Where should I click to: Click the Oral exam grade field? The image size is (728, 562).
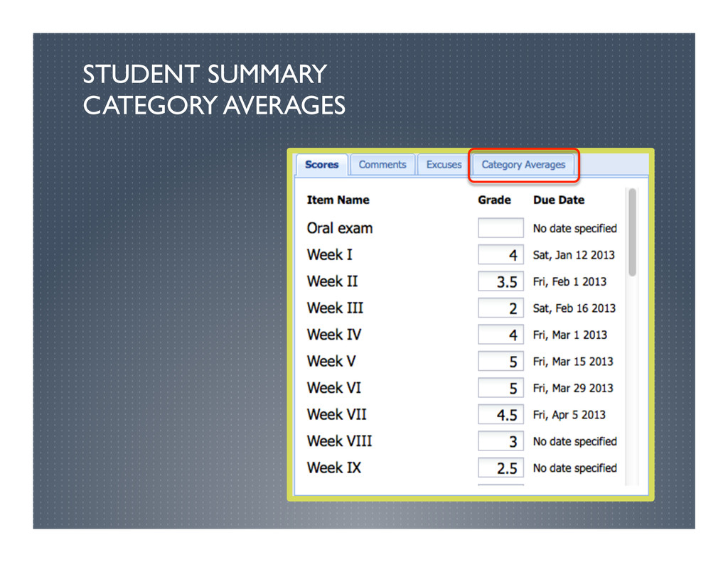[500, 228]
